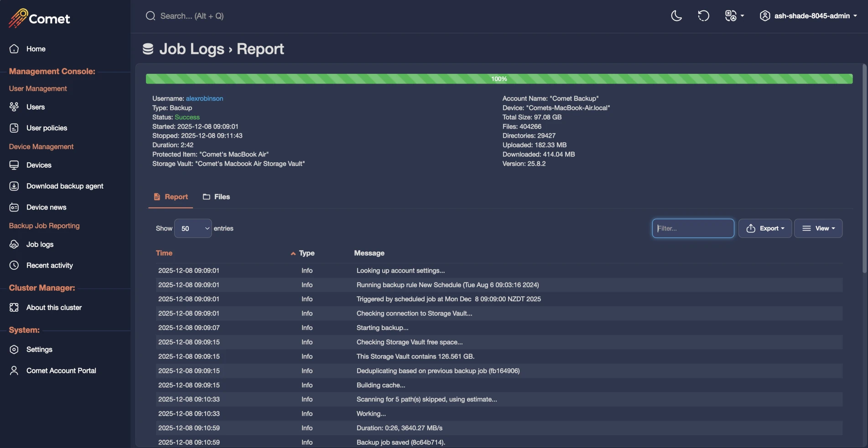
Task: Click the Devices monitor icon
Action: pyautogui.click(x=14, y=165)
